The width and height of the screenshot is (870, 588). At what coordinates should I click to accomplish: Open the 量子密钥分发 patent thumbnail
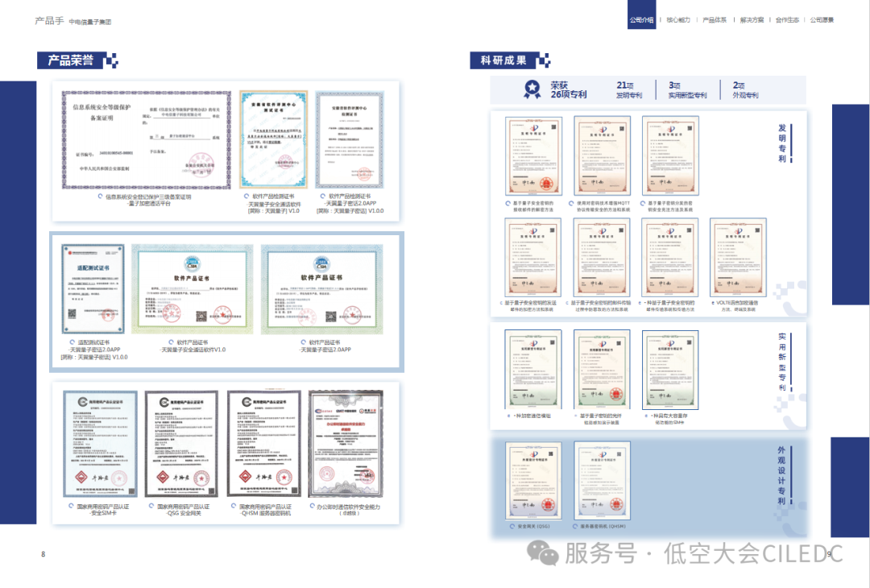pyautogui.click(x=670, y=156)
